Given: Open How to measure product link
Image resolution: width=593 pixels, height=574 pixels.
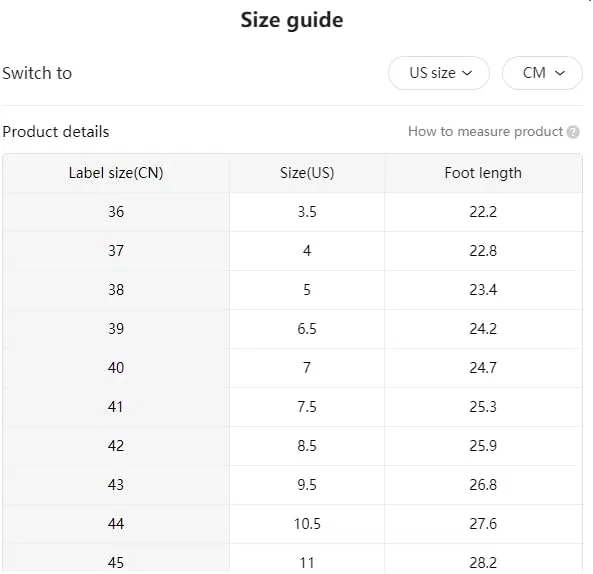Looking at the screenshot, I should click(x=486, y=132).
